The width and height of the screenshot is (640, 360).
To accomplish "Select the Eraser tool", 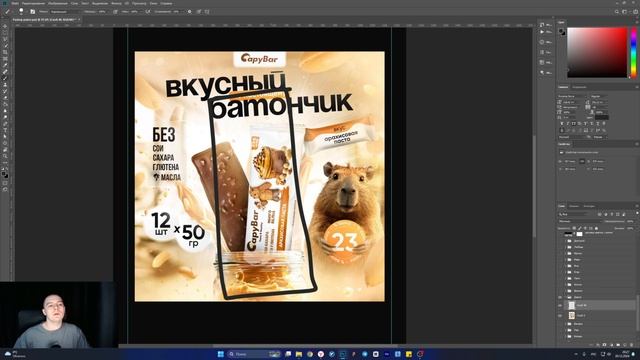I will [x=5, y=98].
